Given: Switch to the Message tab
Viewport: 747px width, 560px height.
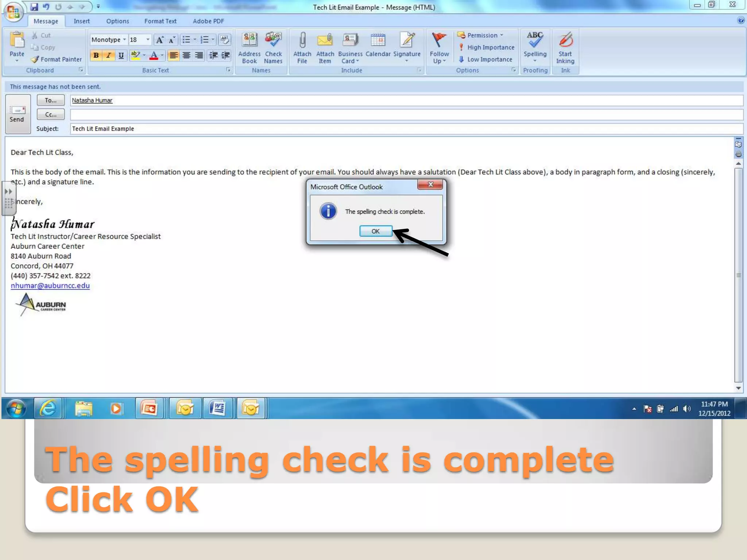Looking at the screenshot, I should pos(46,21).
